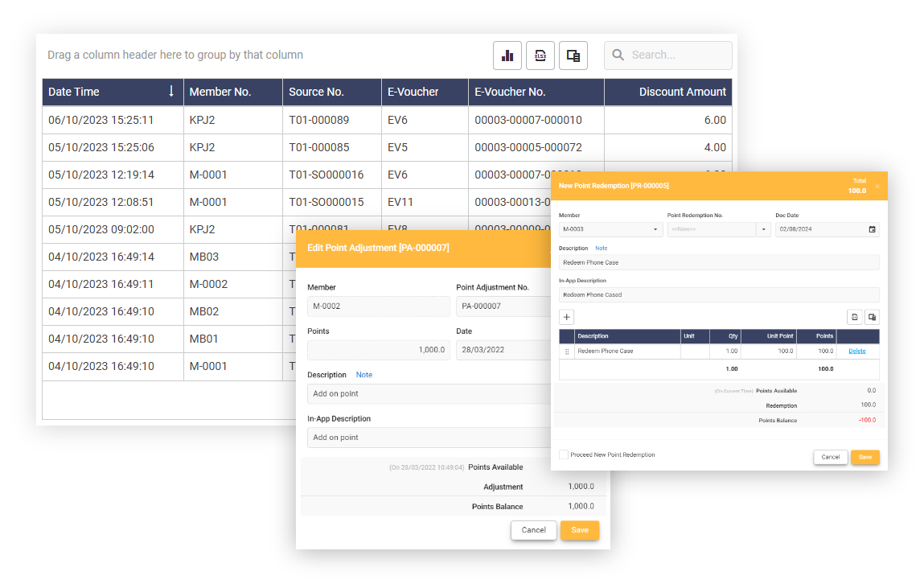Click the In-App Description field in Point Redemption
The width and height of the screenshot is (924, 588).
click(719, 294)
